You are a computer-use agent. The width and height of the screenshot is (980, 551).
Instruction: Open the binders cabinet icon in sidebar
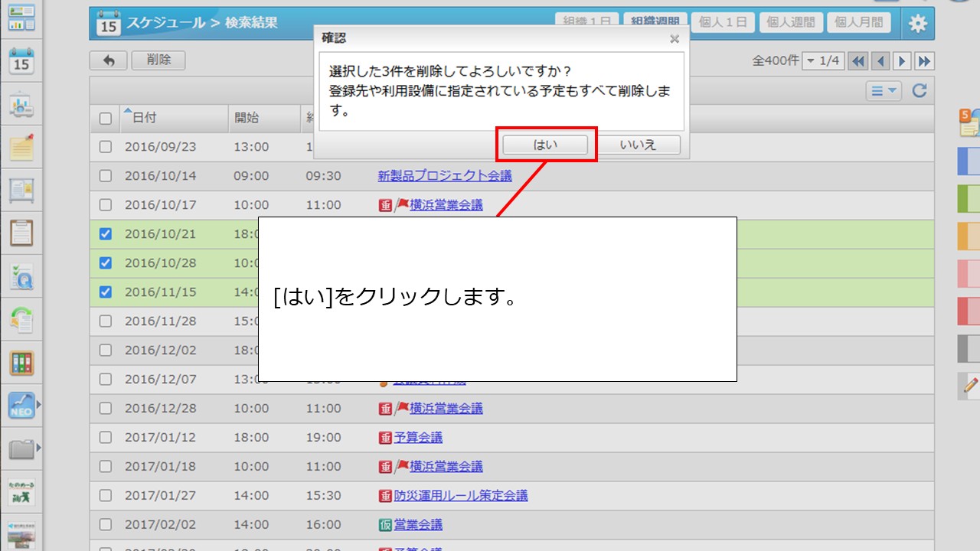pos(21,363)
